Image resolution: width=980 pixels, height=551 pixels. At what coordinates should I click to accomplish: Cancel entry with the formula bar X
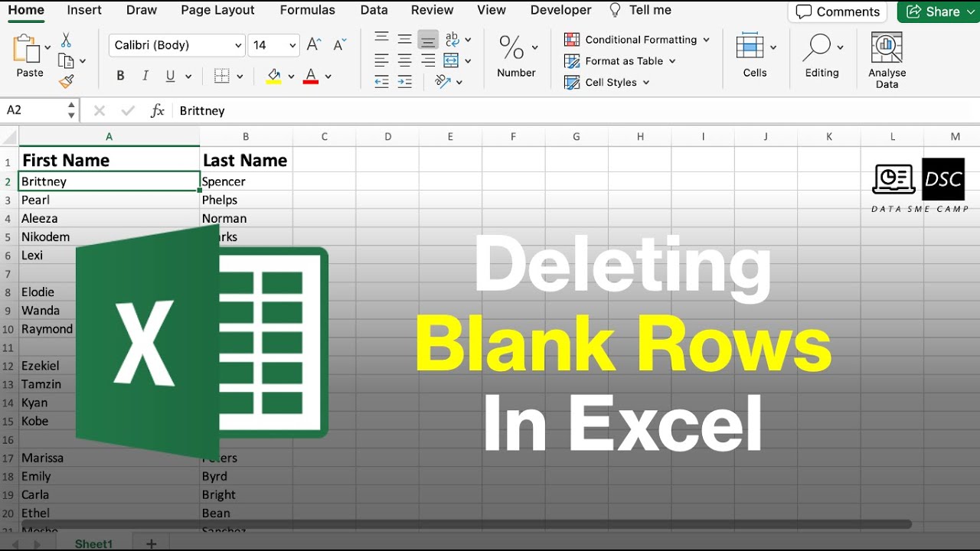tap(100, 111)
